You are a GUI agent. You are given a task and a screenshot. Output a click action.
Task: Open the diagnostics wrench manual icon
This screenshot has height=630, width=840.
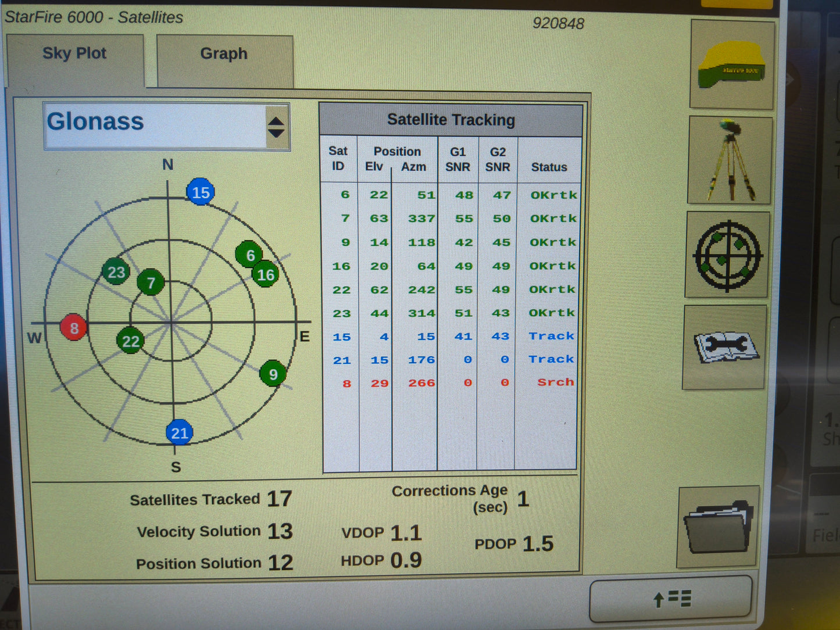pyautogui.click(x=724, y=347)
